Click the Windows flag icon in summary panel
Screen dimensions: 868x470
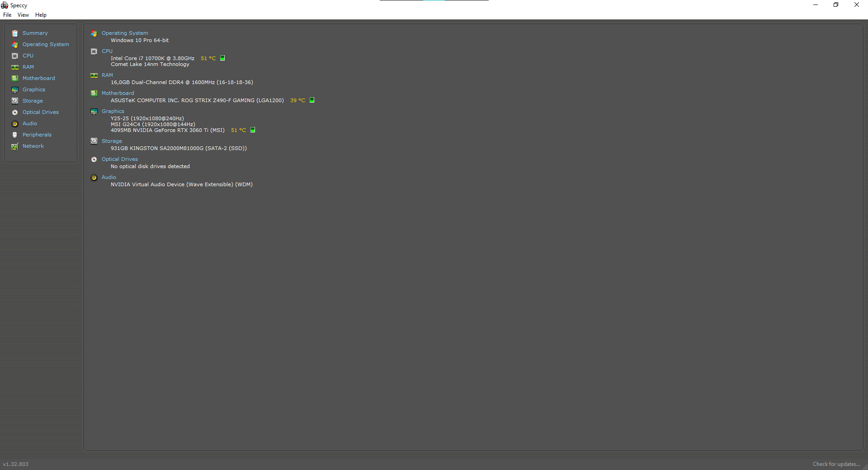[94, 33]
